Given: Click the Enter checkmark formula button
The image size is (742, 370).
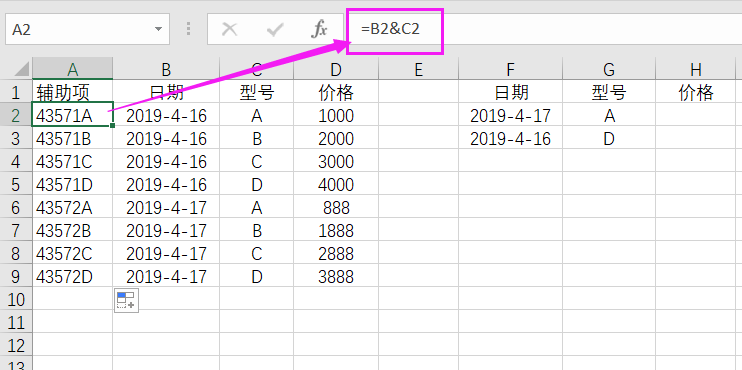Looking at the screenshot, I should (x=275, y=29).
